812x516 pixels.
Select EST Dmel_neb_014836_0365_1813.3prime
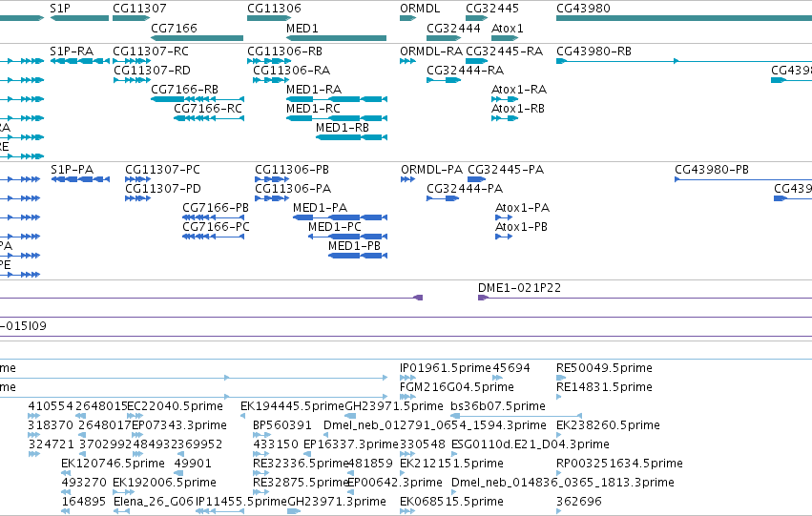coord(453,492)
